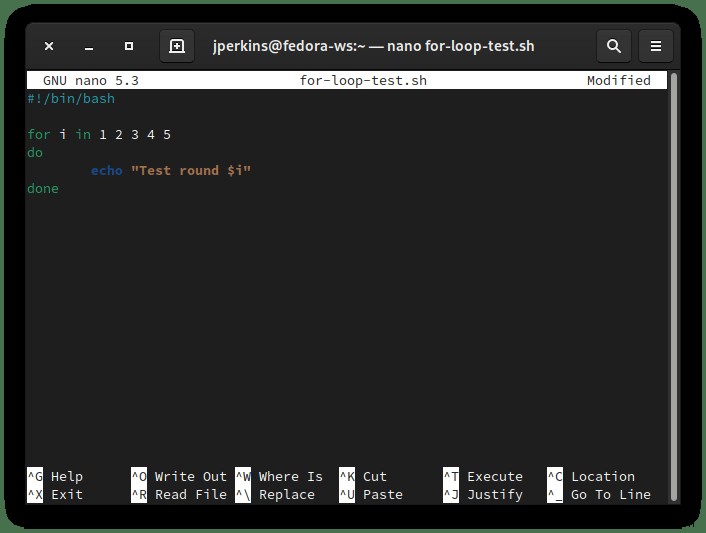The height and width of the screenshot is (533, 706).
Task: Click on the #!/bin/bash shebang line
Action: pos(71,99)
